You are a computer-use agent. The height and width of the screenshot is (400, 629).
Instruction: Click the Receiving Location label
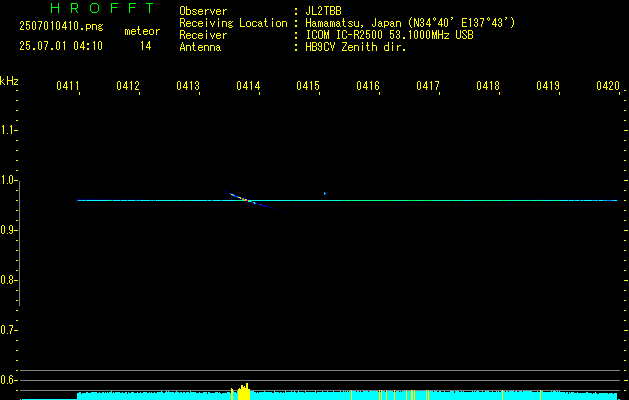[233, 23]
